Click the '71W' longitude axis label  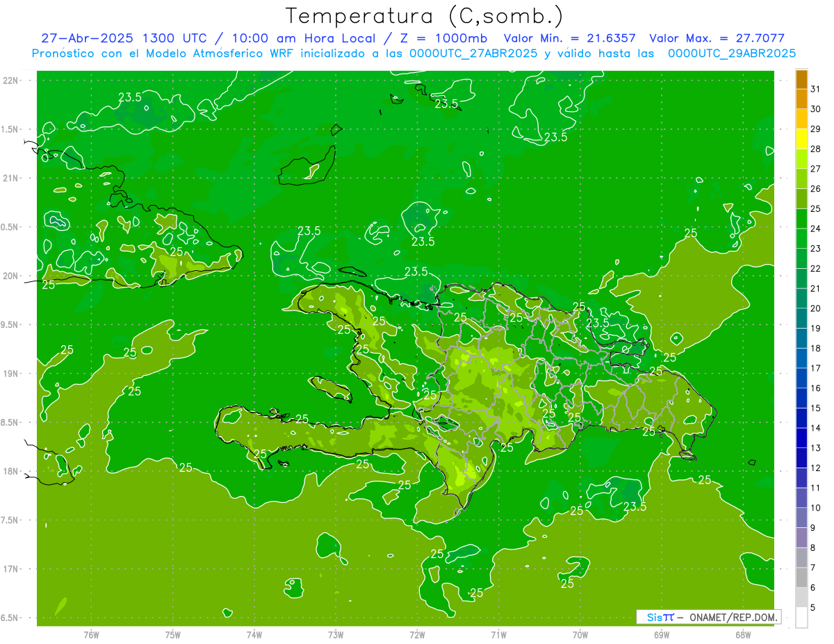pyautogui.click(x=498, y=634)
